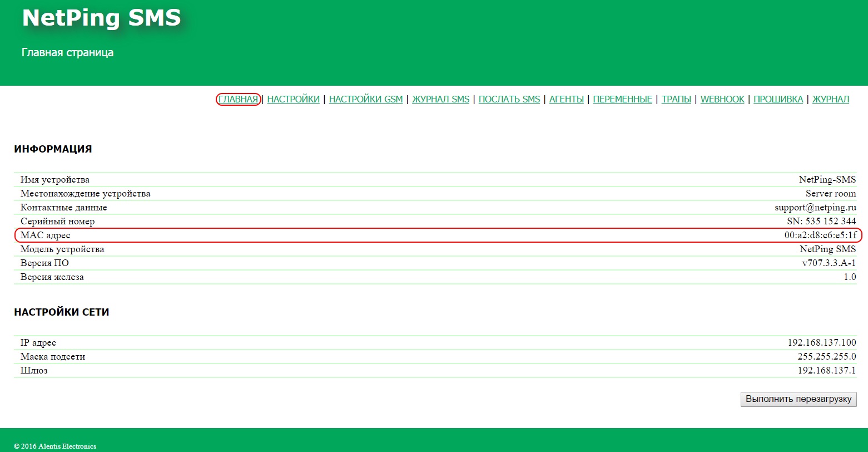Open the last ЖУРНАЛ log link

pyautogui.click(x=831, y=100)
